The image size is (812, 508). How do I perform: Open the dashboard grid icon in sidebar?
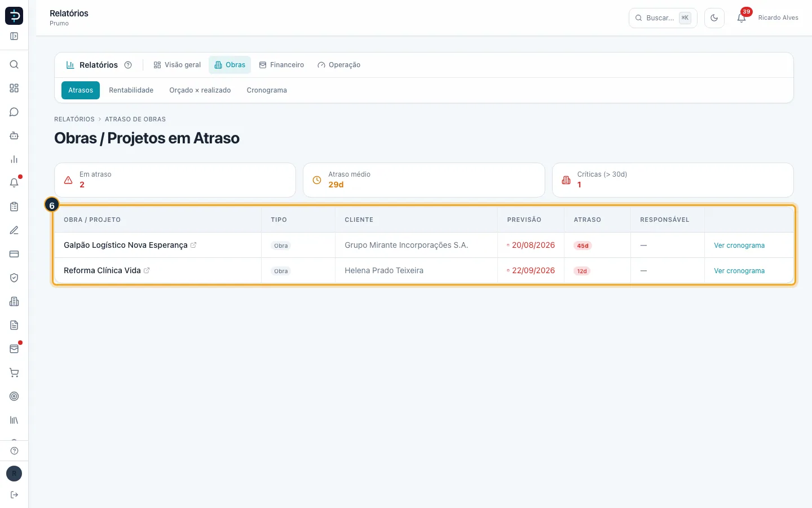point(14,88)
